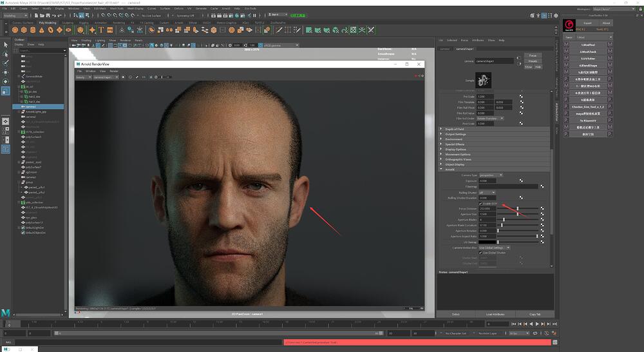The image size is (644, 352).
Task: Expand Depth of Field section
Action: click(x=442, y=129)
